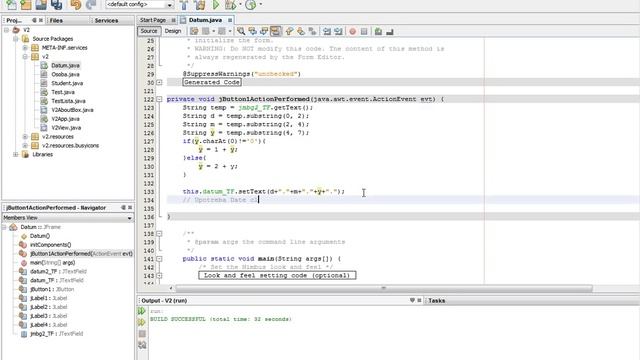The image size is (640, 360).
Task: Close the Start Page tab
Action: 173,20
